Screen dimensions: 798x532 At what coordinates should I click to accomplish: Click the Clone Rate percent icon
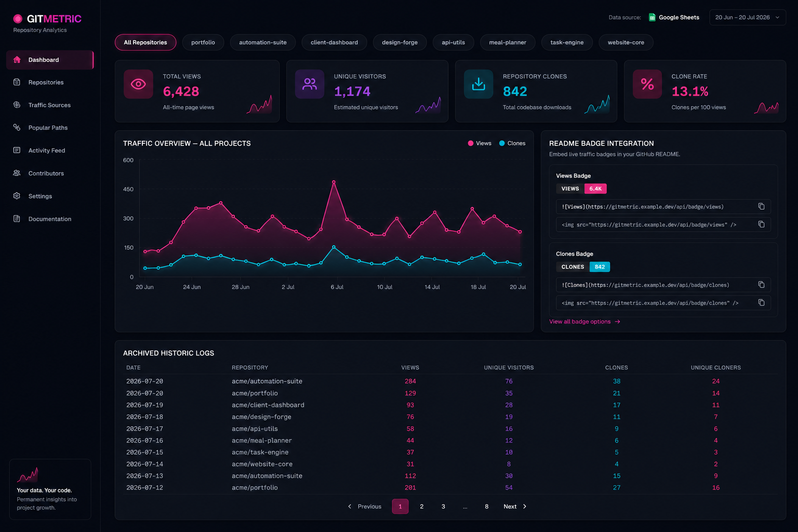click(x=647, y=84)
